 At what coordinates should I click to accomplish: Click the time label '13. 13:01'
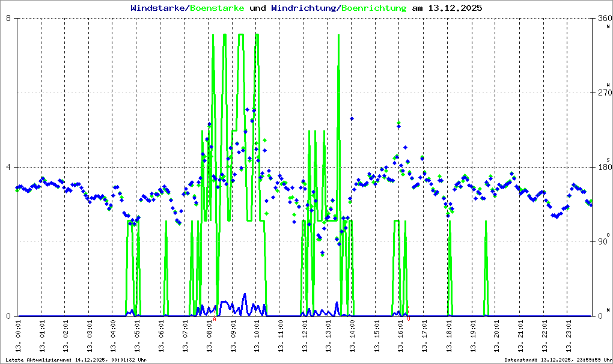coord(328,336)
